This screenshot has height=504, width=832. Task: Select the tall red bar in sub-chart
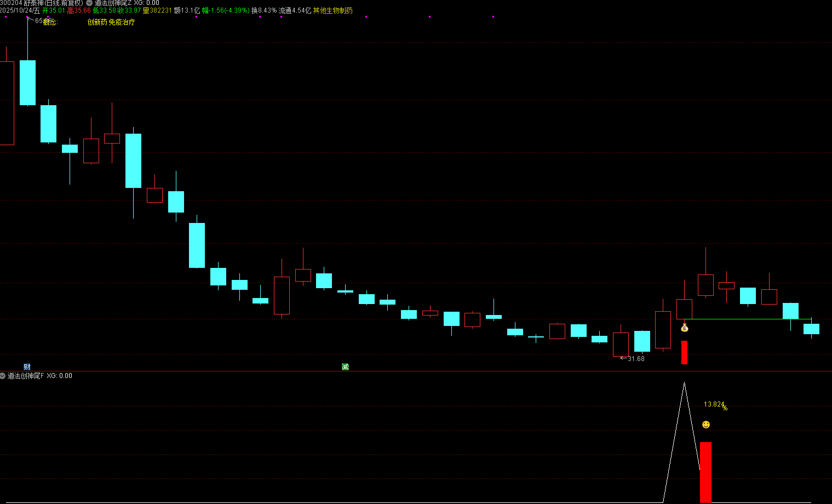click(705, 472)
